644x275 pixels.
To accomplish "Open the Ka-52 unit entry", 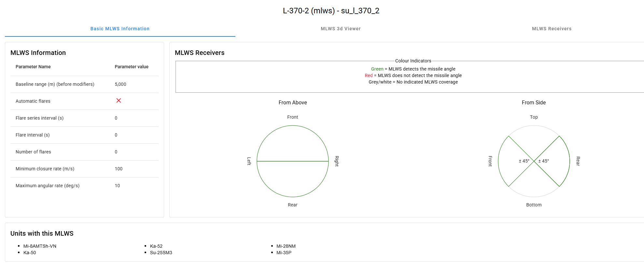I will pos(156,246).
